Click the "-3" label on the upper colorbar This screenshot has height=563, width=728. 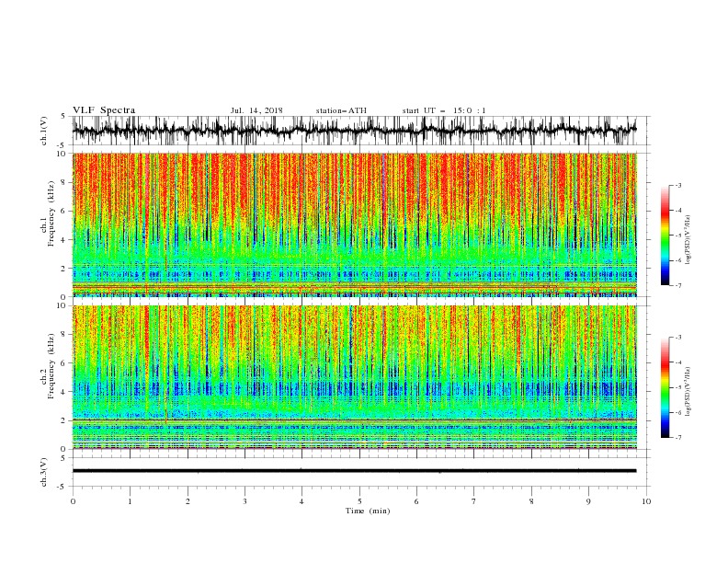point(678,185)
